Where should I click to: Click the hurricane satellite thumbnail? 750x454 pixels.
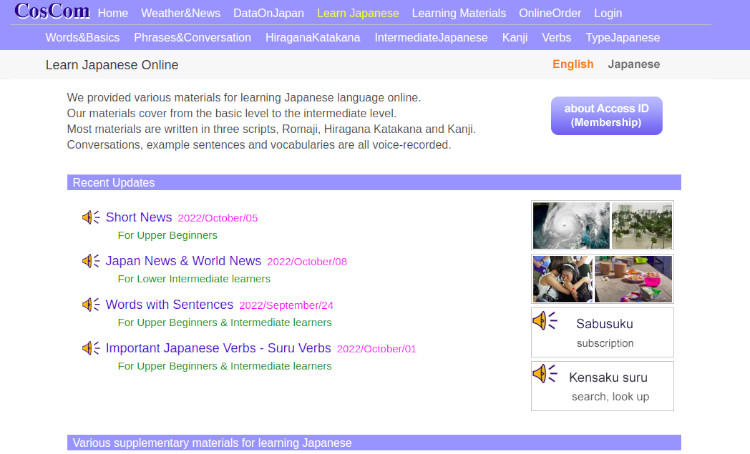pyautogui.click(x=571, y=225)
